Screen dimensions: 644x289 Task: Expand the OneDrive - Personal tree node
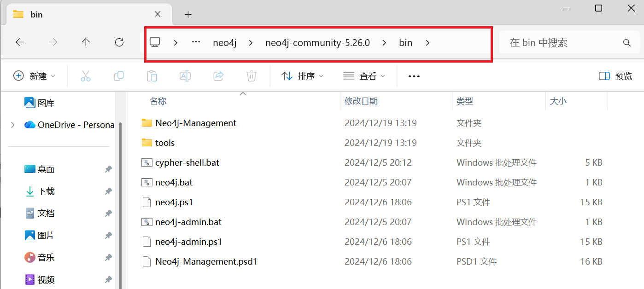click(x=13, y=125)
